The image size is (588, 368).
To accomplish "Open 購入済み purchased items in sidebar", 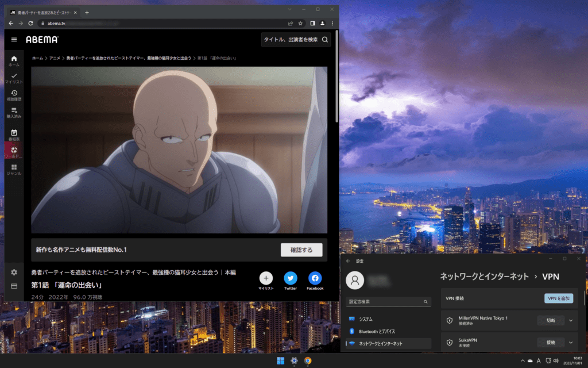I will point(14,113).
